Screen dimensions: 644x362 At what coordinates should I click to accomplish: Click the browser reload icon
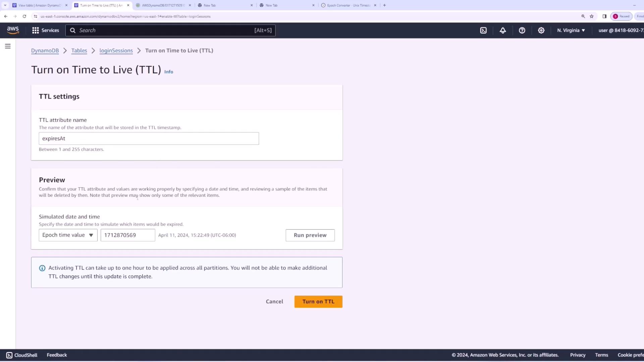pyautogui.click(x=24, y=16)
